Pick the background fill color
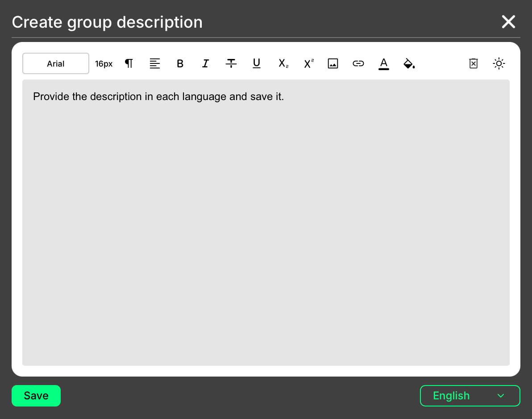The height and width of the screenshot is (419, 532). coord(409,63)
